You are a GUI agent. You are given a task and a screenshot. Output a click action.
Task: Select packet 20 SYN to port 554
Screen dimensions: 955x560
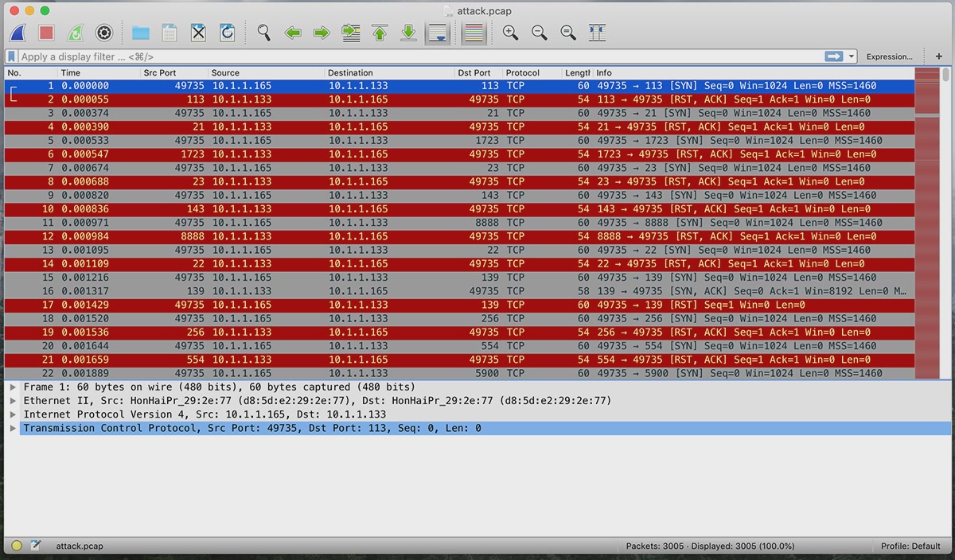coord(459,346)
